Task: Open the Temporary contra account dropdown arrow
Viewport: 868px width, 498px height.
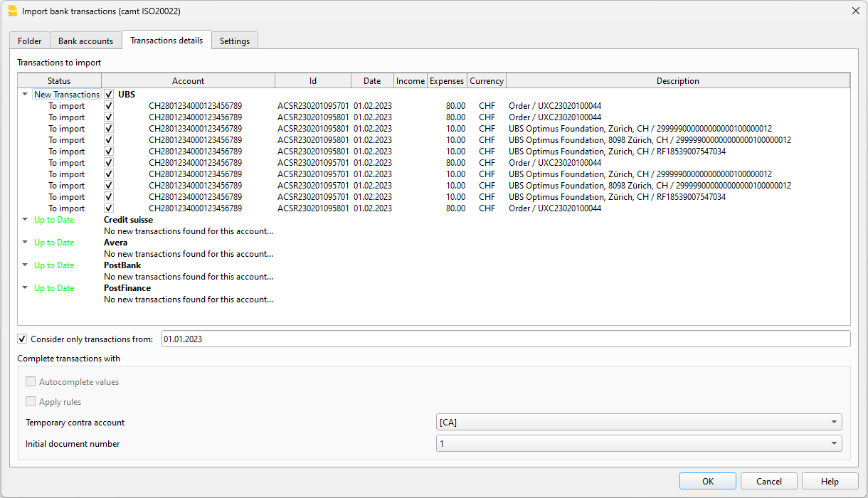Action: click(x=834, y=422)
